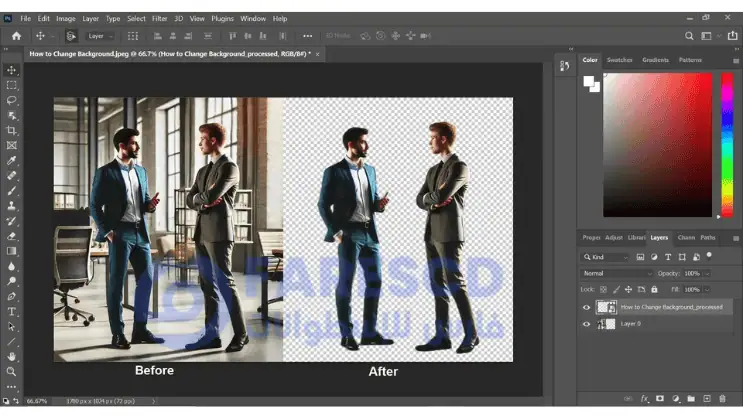Open the Color panel flyout menu
The width and height of the screenshot is (743, 418).
tap(736, 61)
